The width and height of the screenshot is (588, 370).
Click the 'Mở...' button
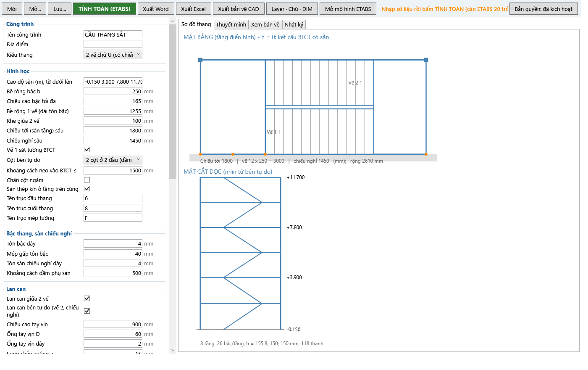click(x=35, y=9)
